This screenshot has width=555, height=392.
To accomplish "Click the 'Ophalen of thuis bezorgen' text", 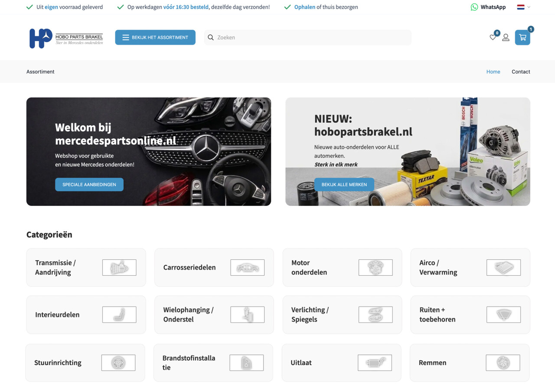I will pyautogui.click(x=326, y=7).
